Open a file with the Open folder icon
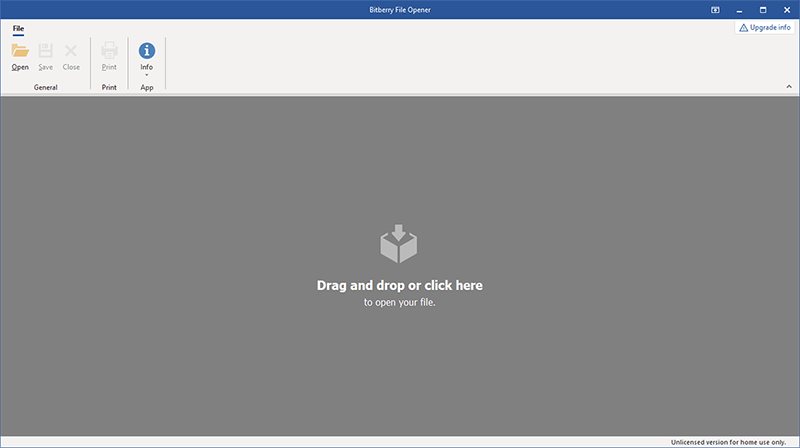 (x=20, y=51)
